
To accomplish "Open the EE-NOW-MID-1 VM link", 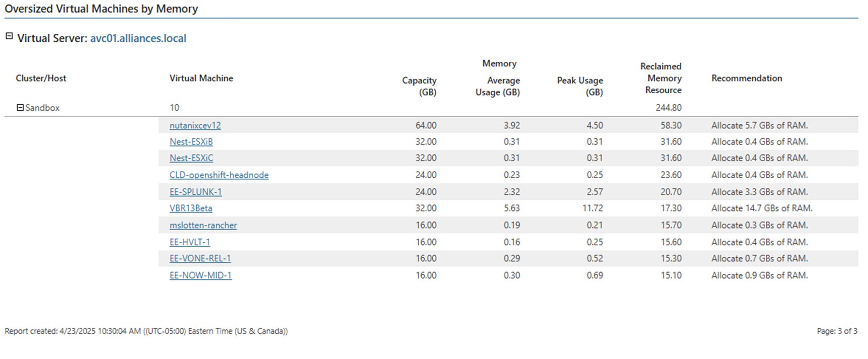I will (x=200, y=275).
